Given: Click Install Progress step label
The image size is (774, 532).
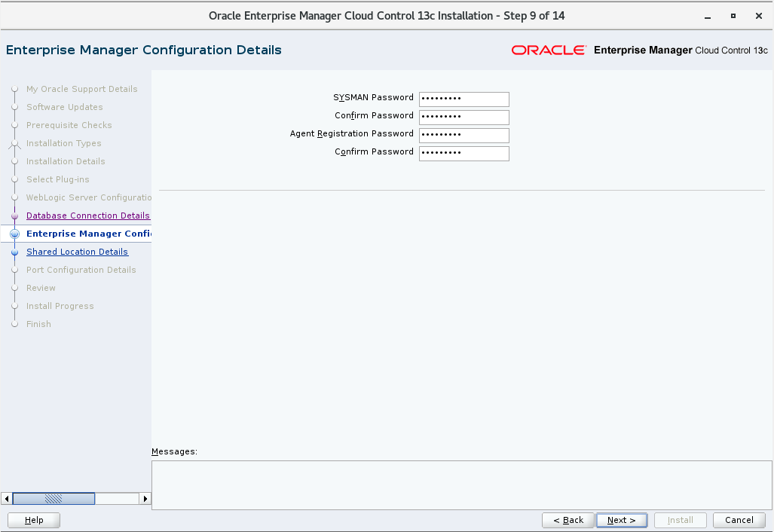Looking at the screenshot, I should pyautogui.click(x=60, y=306).
